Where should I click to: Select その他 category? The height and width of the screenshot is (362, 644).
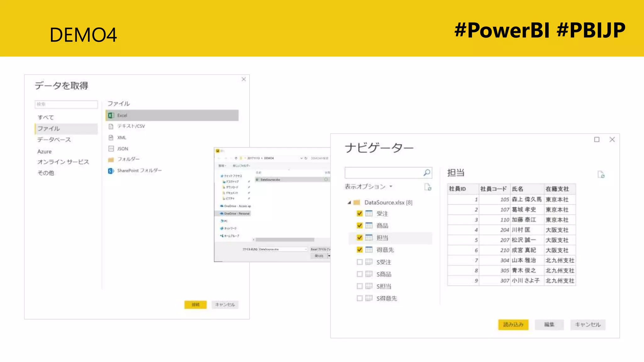tap(46, 173)
